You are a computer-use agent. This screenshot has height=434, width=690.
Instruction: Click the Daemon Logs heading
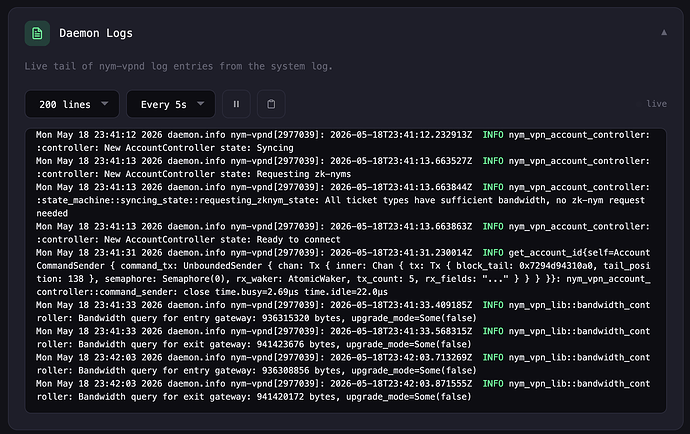pos(96,33)
